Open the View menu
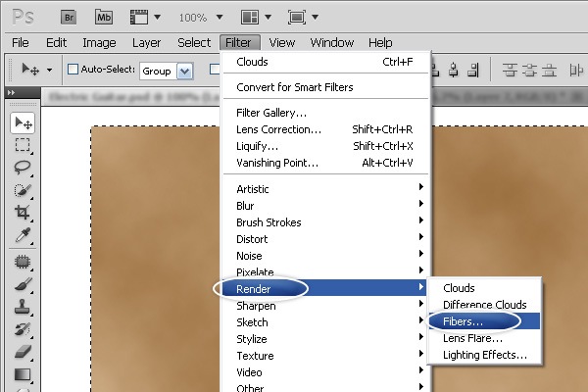The image size is (588, 392). click(x=281, y=43)
